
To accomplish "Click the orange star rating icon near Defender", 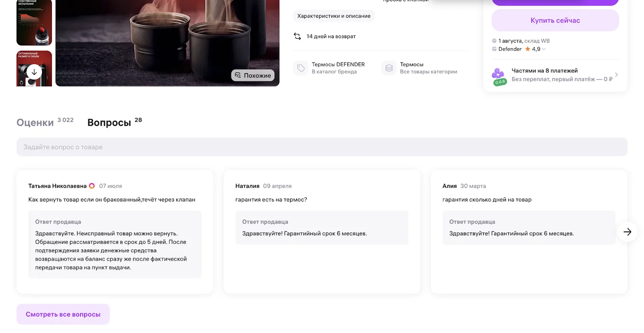I will [528, 49].
